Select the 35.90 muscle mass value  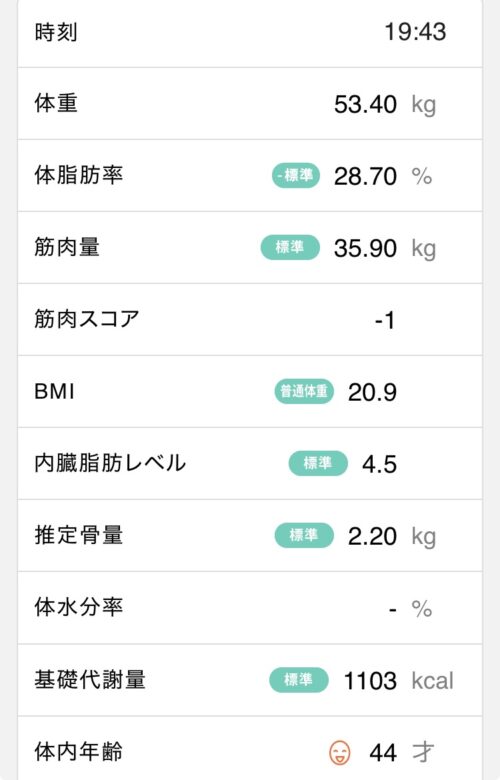(365, 248)
